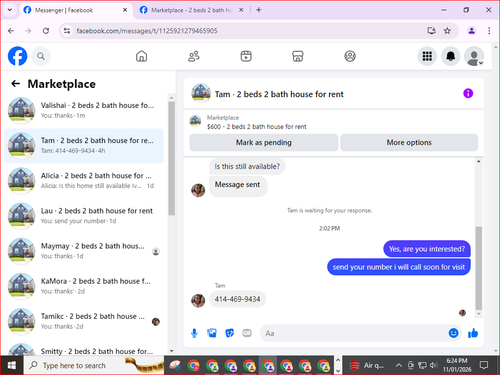The height and width of the screenshot is (375, 500).
Task: Open Valishai conversation in list
Action: tap(84, 110)
